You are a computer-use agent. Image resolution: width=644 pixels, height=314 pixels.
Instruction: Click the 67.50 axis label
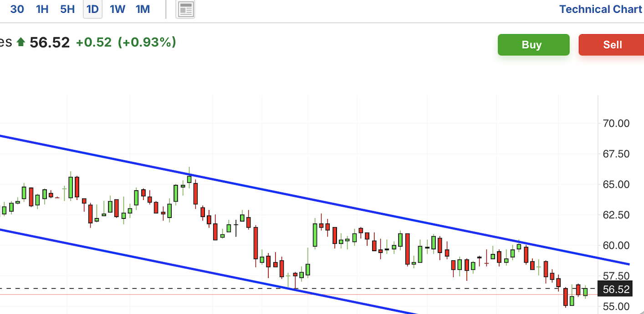(x=616, y=154)
